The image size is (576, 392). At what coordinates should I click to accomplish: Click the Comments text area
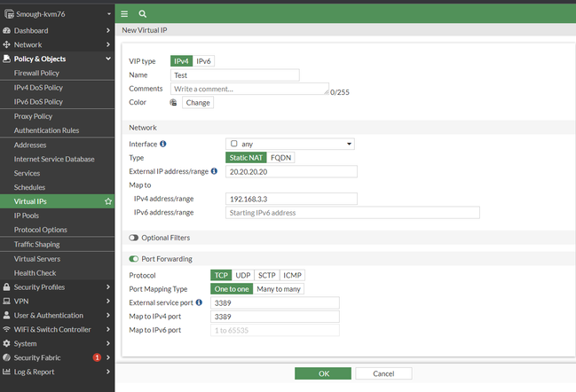pyautogui.click(x=249, y=89)
